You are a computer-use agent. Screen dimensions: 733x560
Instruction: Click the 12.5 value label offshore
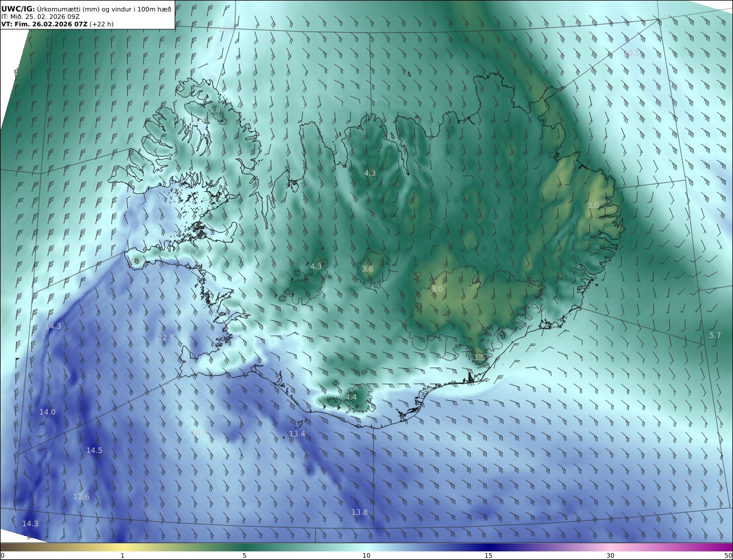(x=165, y=338)
